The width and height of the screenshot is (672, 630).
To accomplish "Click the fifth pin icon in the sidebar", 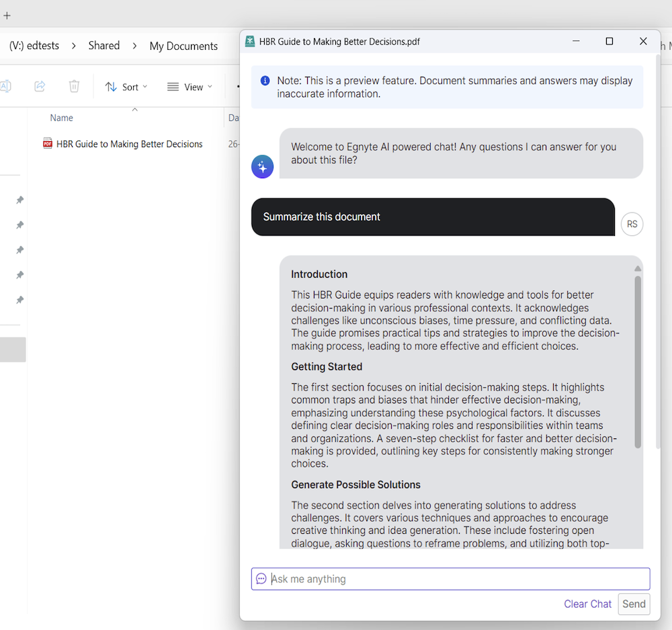I will [19, 300].
